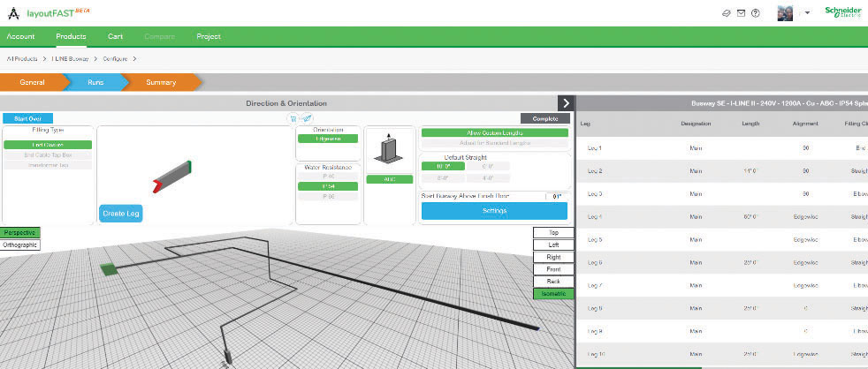This screenshot has height=369, width=868.
Task: Click the layoutFAST compass logo icon
Action: pyautogui.click(x=14, y=13)
